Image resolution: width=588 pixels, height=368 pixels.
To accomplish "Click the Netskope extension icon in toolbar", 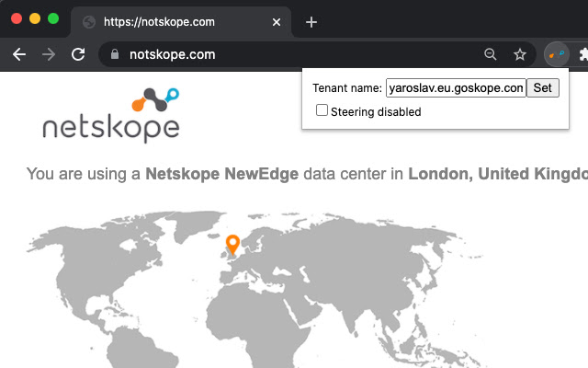I will [556, 54].
